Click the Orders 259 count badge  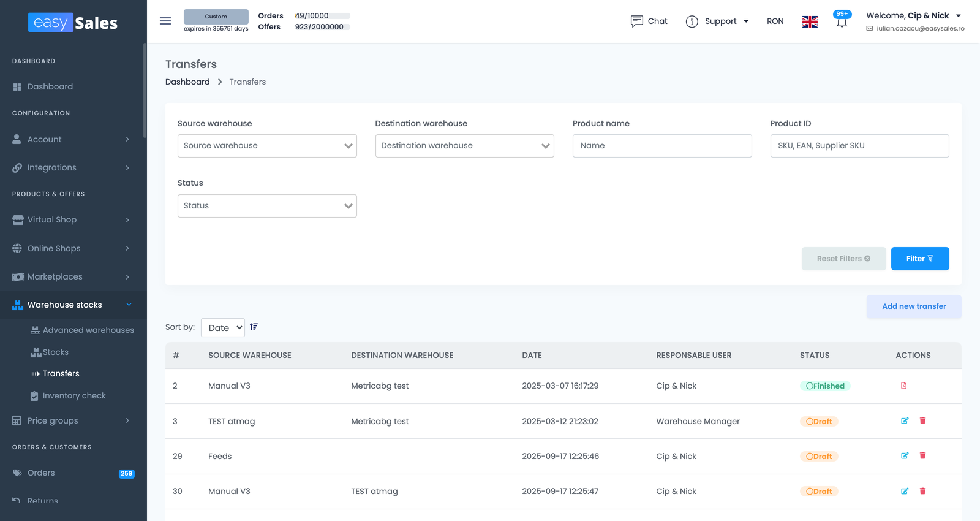click(x=127, y=473)
